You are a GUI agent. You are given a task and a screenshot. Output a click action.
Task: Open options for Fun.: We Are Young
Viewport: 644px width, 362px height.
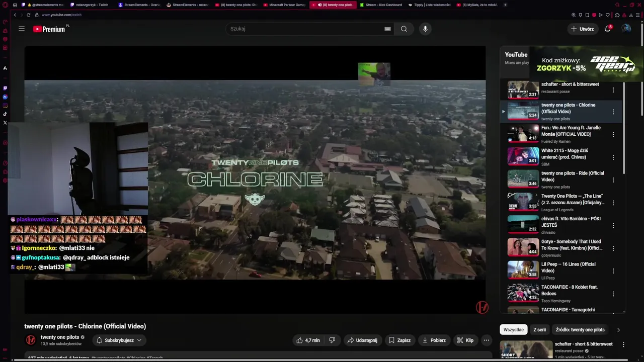point(613,134)
